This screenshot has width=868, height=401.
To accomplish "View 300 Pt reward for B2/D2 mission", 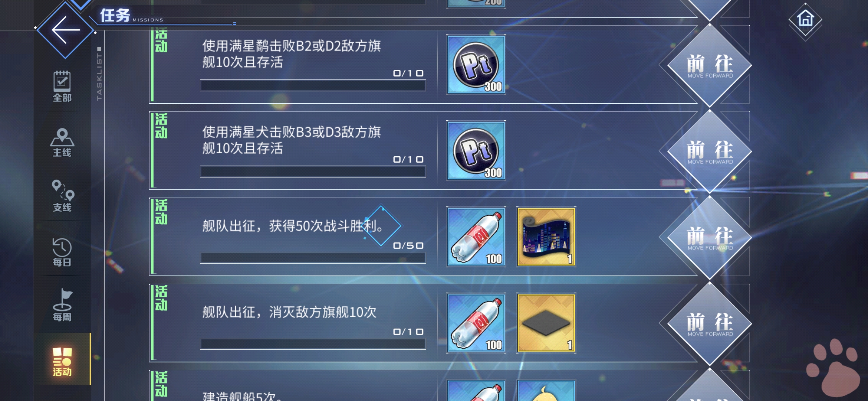I will [x=476, y=65].
